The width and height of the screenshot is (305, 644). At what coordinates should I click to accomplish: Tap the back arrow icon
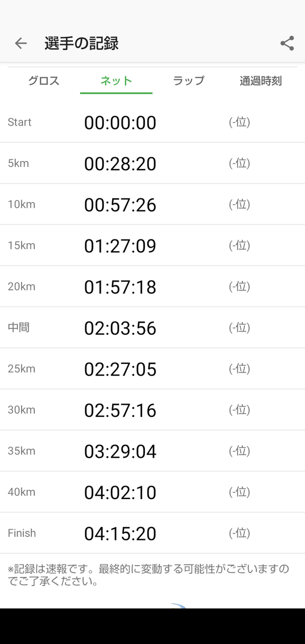(x=21, y=43)
